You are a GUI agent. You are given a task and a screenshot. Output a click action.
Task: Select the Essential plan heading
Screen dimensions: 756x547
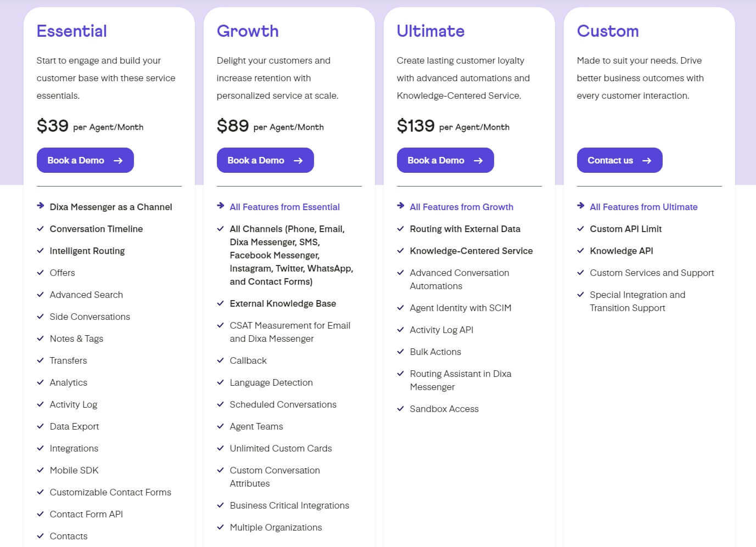tap(72, 31)
